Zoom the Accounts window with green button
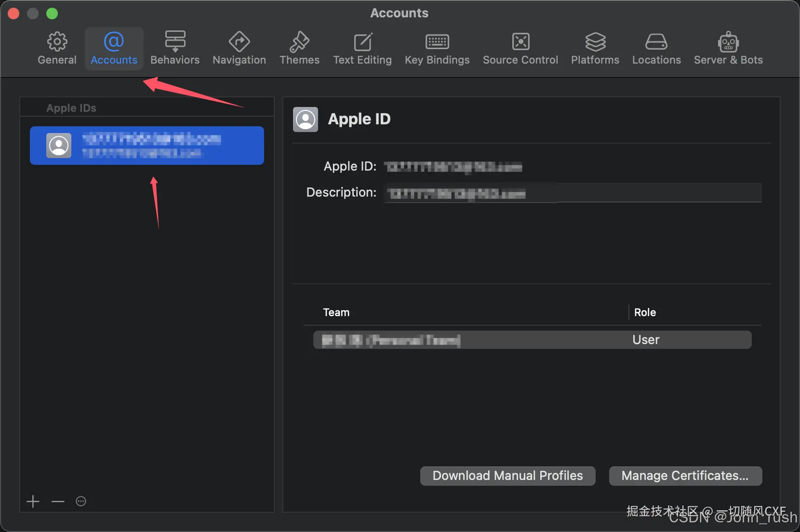 [x=52, y=13]
